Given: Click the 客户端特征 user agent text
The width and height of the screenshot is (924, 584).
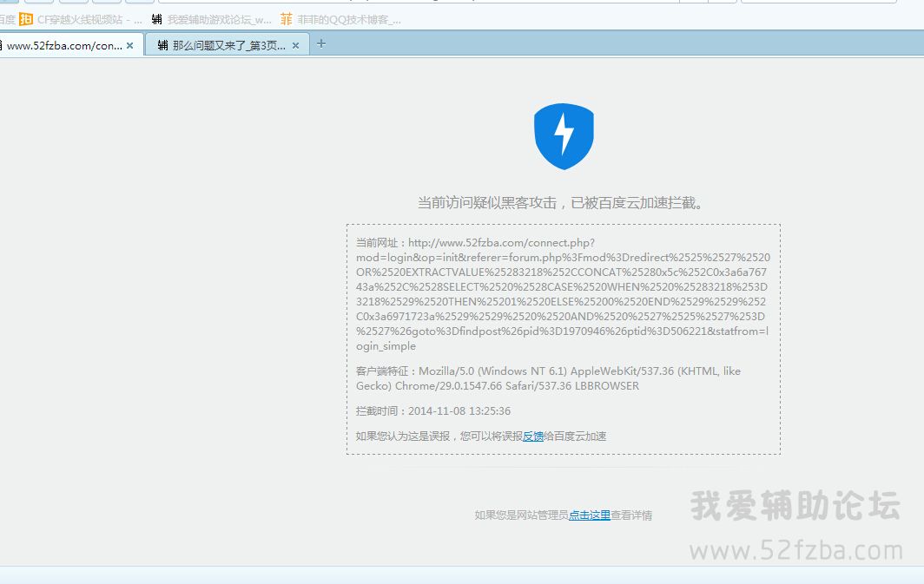Looking at the screenshot, I should click(x=547, y=378).
